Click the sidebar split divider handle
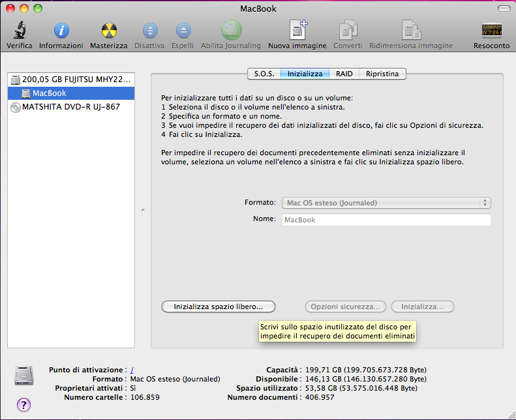This screenshot has height=420, width=516. click(x=143, y=210)
